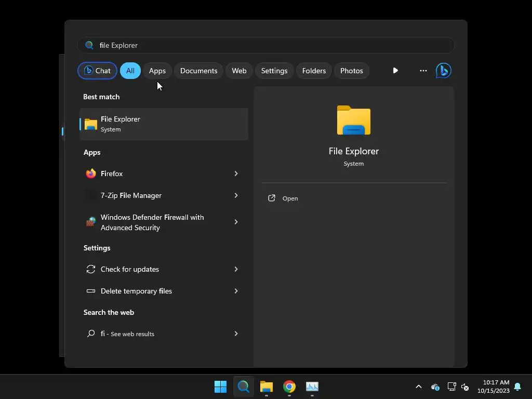Screen dimensions: 532x399
Task: Open File Explorer from the taskbar
Action: pos(267,387)
